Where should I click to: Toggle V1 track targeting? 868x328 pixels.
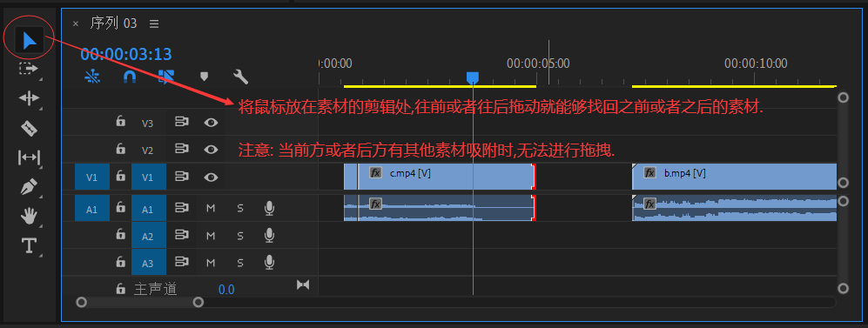148,177
